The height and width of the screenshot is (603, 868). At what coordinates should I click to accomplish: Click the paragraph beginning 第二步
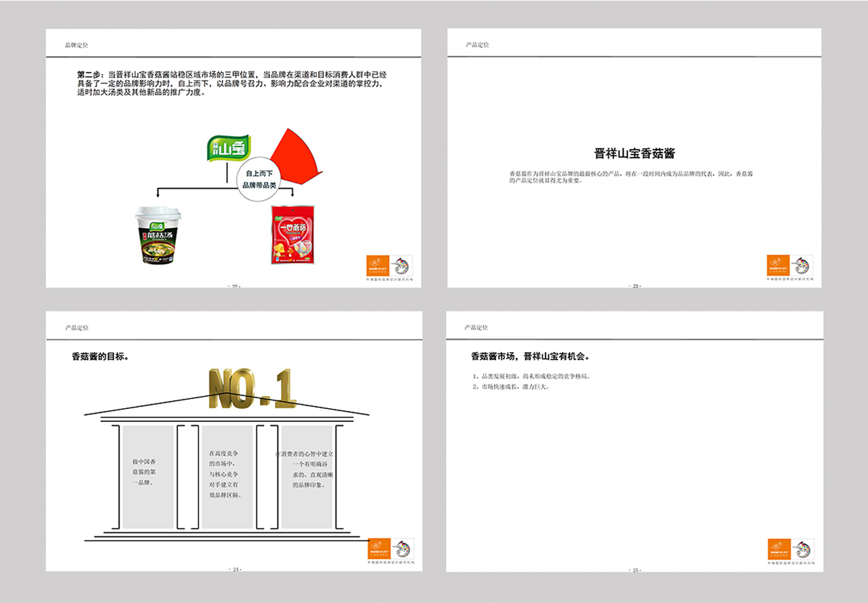pos(231,83)
